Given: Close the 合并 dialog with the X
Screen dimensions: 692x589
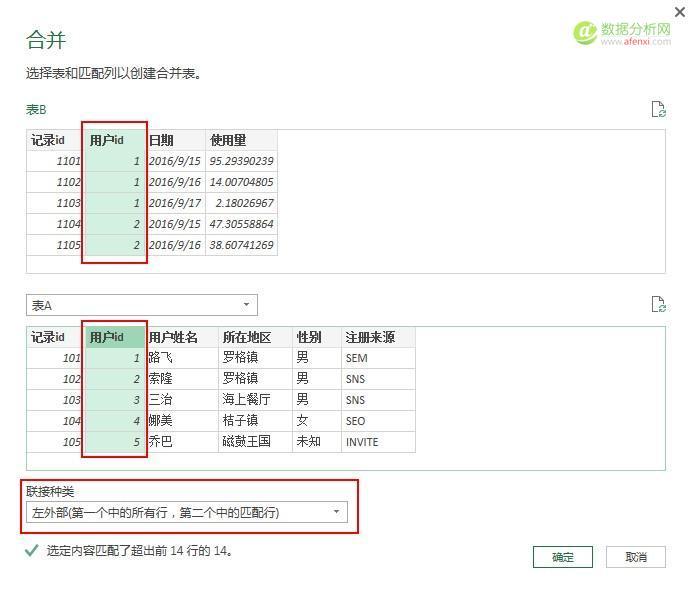Looking at the screenshot, I should click(x=680, y=12).
